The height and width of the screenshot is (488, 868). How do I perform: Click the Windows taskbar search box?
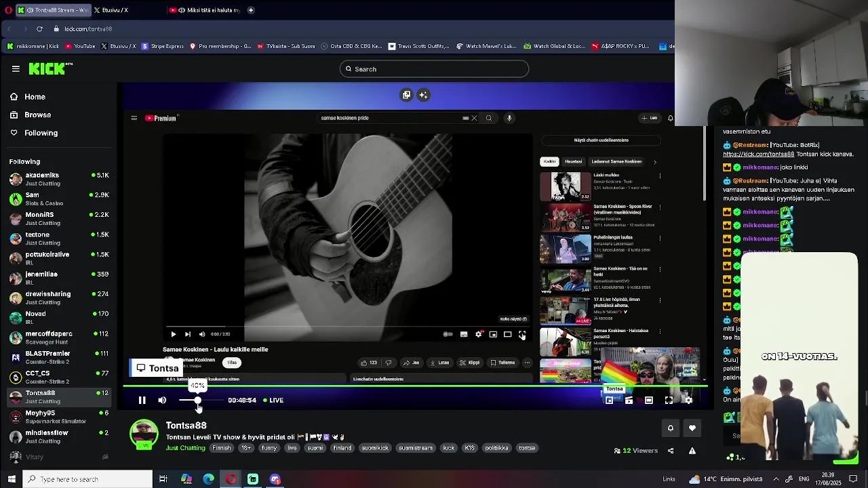point(88,479)
